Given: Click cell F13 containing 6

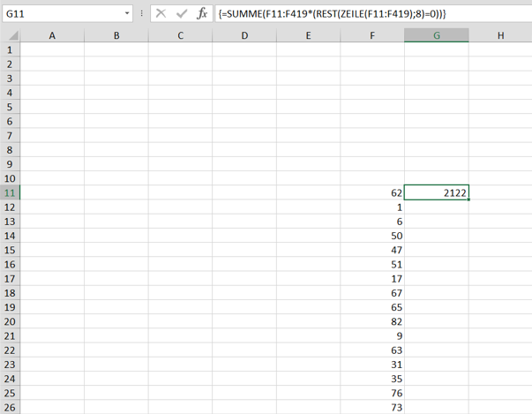Looking at the screenshot, I should coord(372,222).
